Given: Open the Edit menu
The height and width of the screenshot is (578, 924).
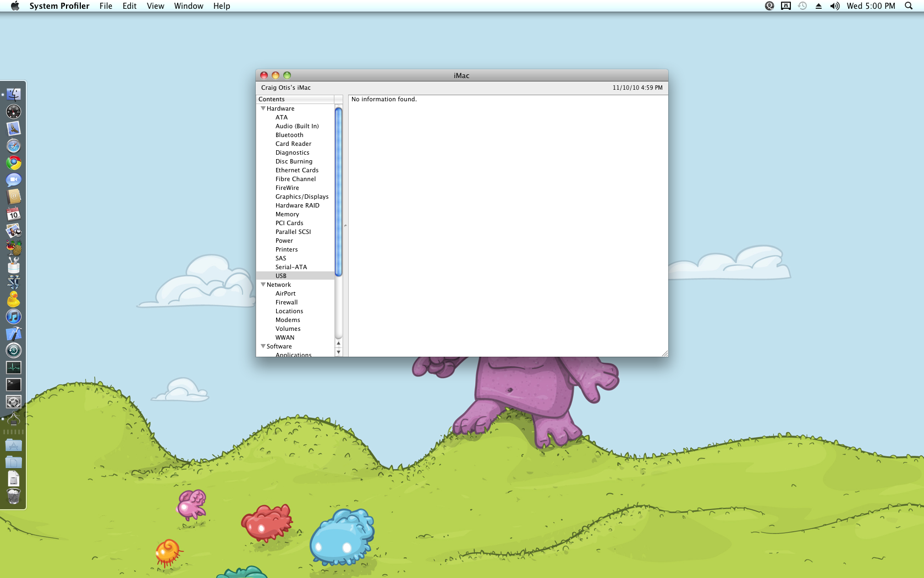Looking at the screenshot, I should [129, 6].
